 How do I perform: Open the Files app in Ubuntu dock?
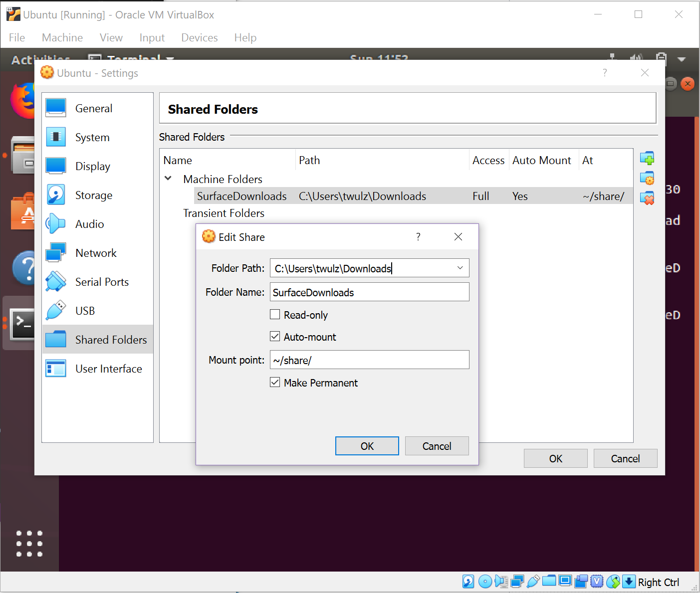23,156
